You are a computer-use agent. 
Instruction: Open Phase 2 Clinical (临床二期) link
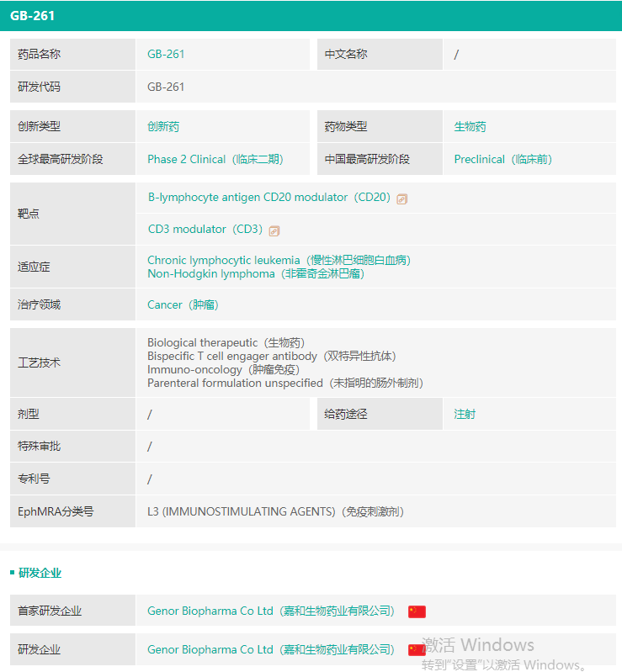click(215, 159)
